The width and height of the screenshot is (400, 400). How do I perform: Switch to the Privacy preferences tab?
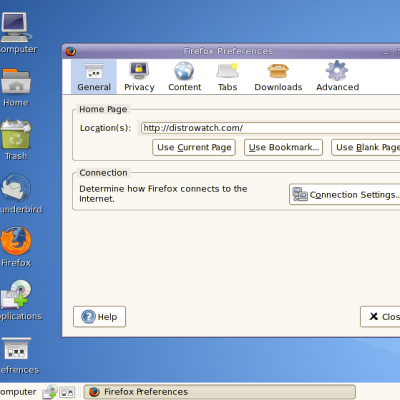tap(139, 77)
